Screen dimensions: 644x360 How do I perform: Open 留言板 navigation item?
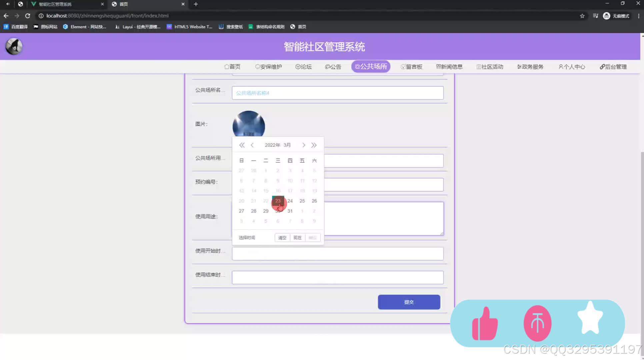tap(411, 67)
